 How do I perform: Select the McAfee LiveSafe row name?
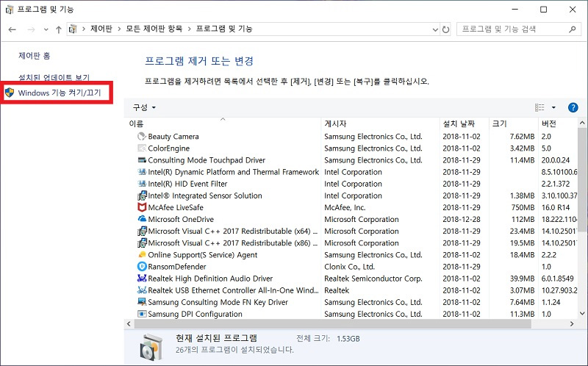click(176, 207)
